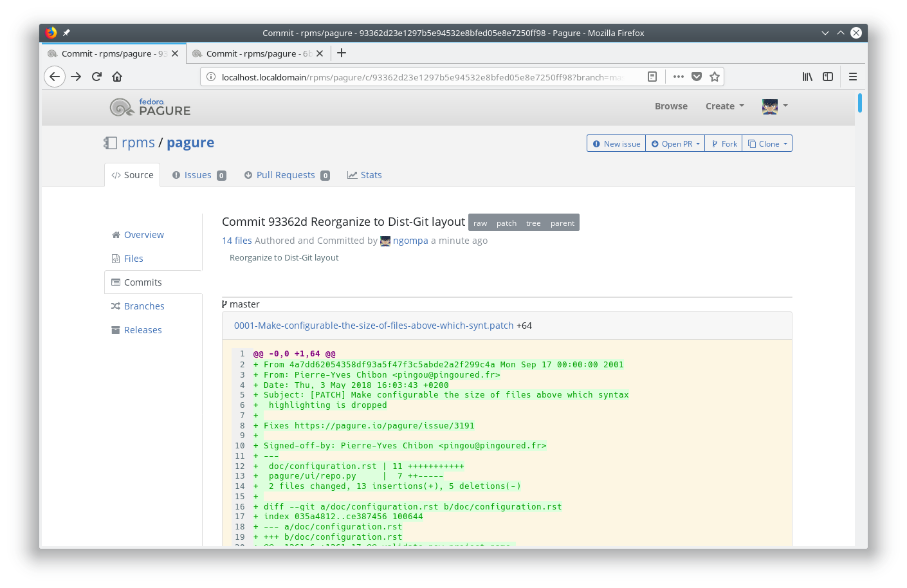The height and width of the screenshot is (588, 907).
Task: Go to the parent commit
Action: click(562, 223)
